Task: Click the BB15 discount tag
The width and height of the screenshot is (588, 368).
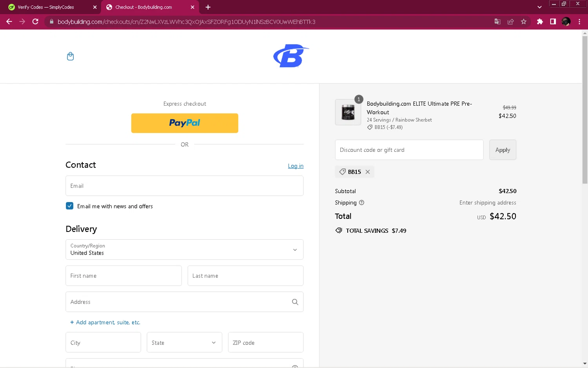Action: tap(354, 172)
